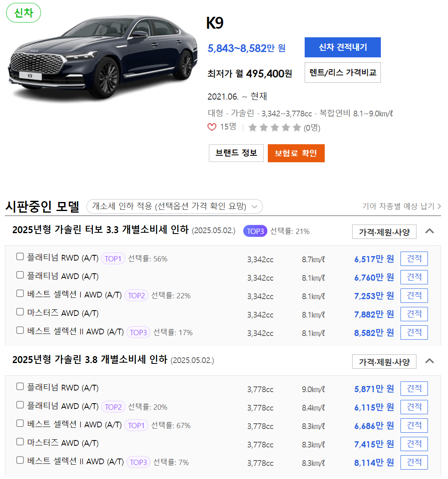This screenshot has height=479, width=448.
Task: Collapse the 가솔린 3.8 section chevron
Action: 430,361
